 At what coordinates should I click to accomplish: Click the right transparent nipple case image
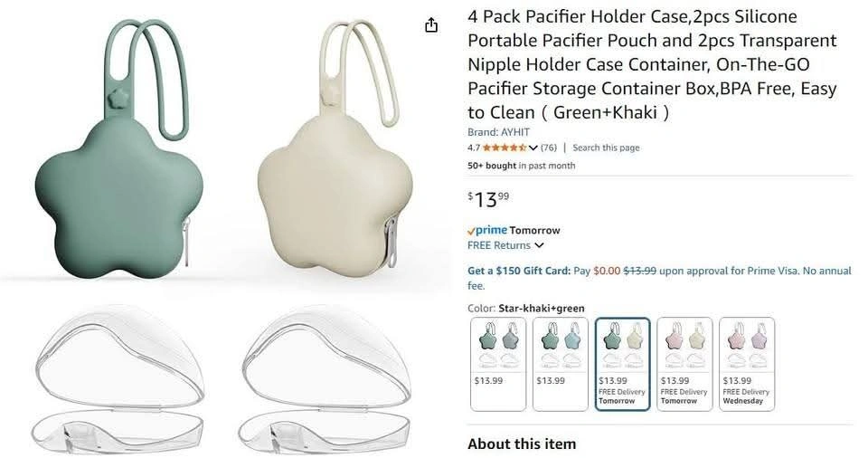tap(325, 377)
